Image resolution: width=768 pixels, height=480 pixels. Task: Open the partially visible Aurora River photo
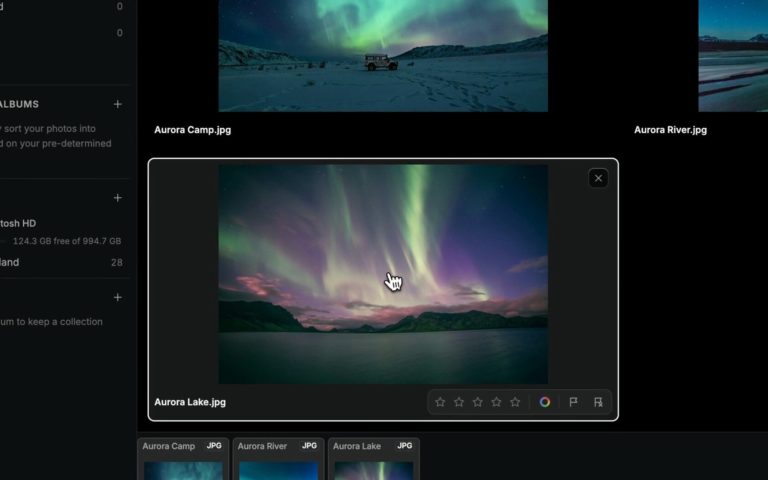(x=733, y=56)
